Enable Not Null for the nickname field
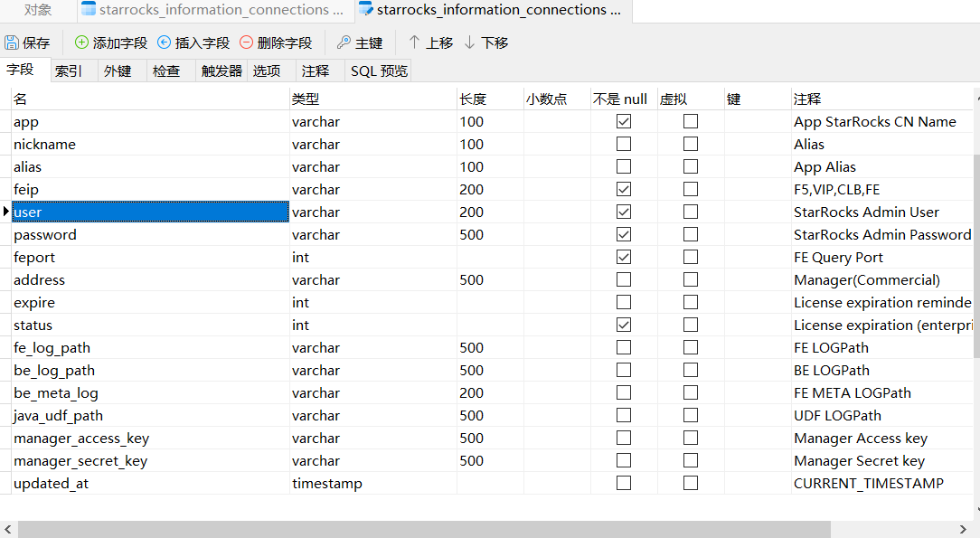The height and width of the screenshot is (538, 980). (x=624, y=144)
